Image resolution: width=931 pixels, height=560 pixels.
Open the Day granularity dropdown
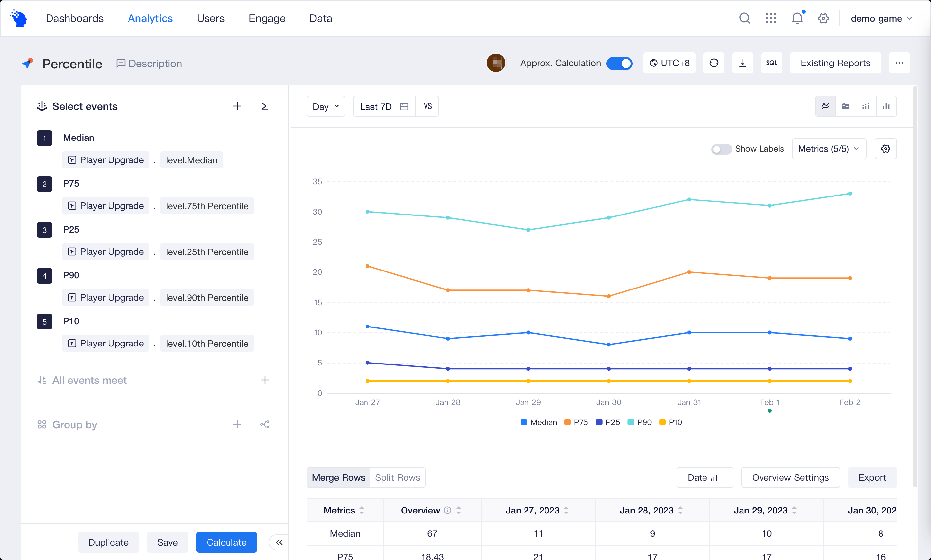click(x=326, y=107)
